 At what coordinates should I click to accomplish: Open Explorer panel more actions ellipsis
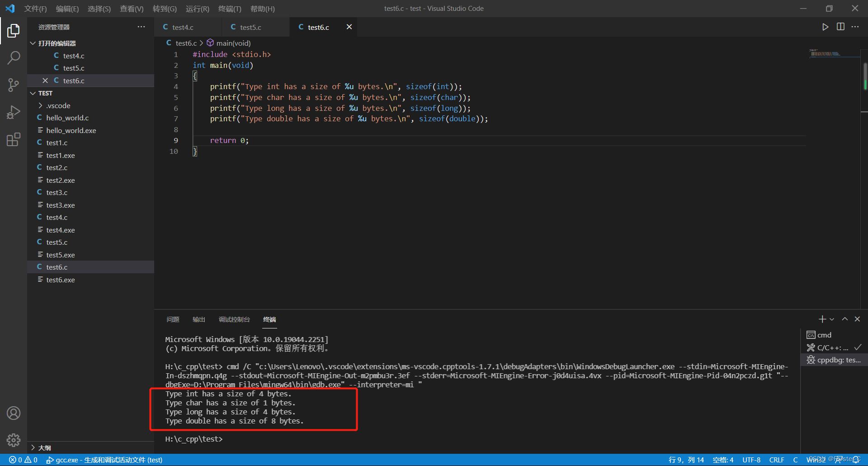click(x=142, y=27)
